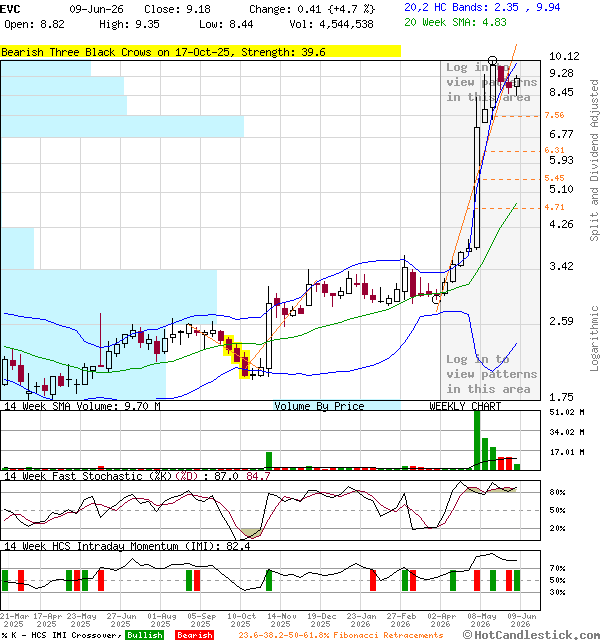This screenshot has width=600, height=640.
Task: Click the %K - HCS IMI Crossover legend
Action: (x=60, y=635)
